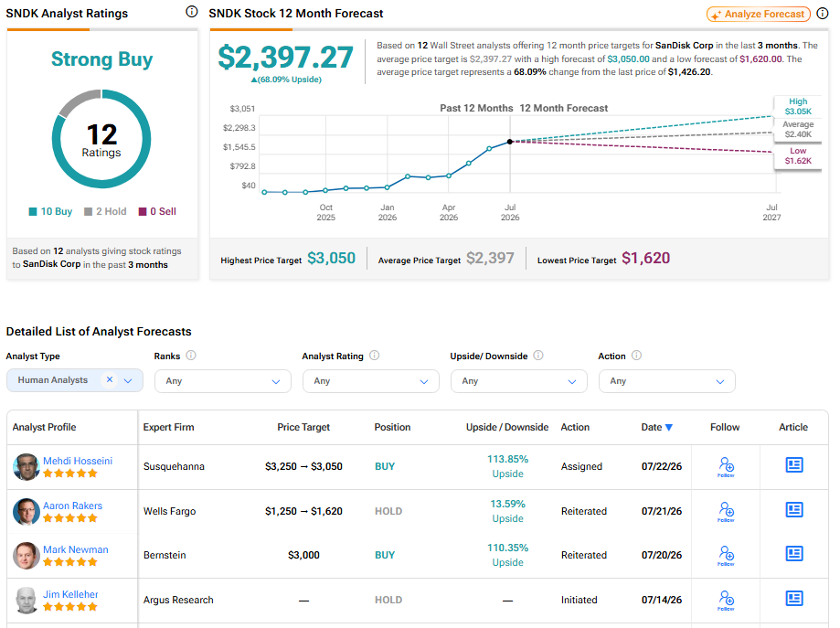Click the Analyst Profile column header
This screenshot has height=628, width=840.
[45, 427]
